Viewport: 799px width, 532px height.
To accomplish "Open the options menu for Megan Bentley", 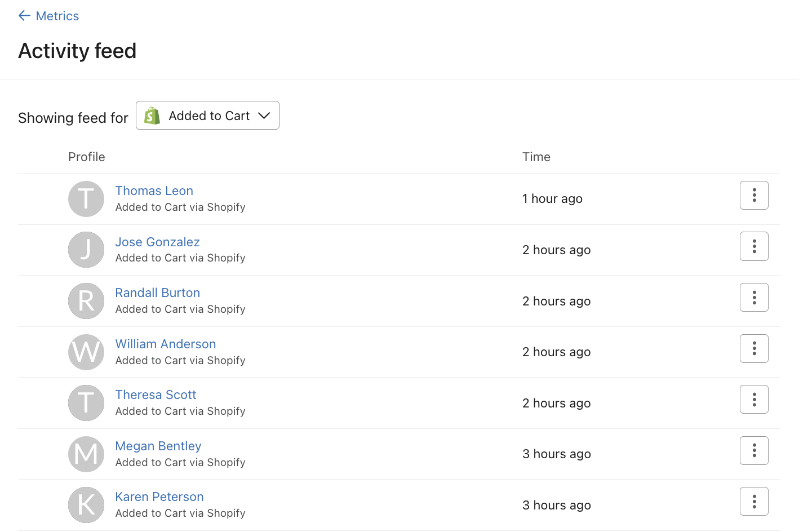I will (x=754, y=450).
